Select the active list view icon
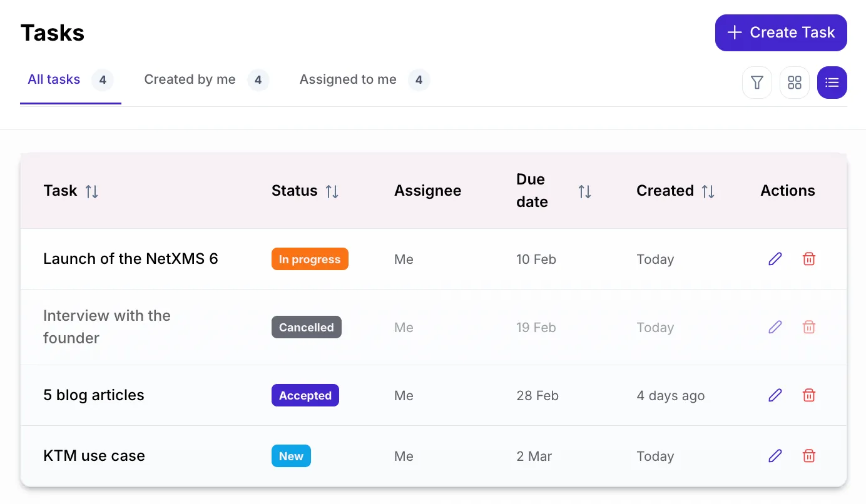 click(832, 82)
